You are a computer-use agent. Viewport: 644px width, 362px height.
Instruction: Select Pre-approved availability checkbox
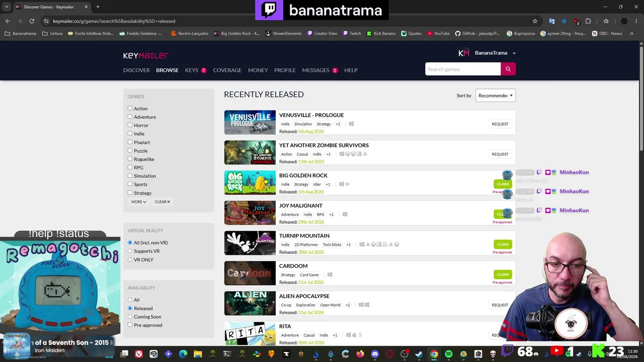130,325
